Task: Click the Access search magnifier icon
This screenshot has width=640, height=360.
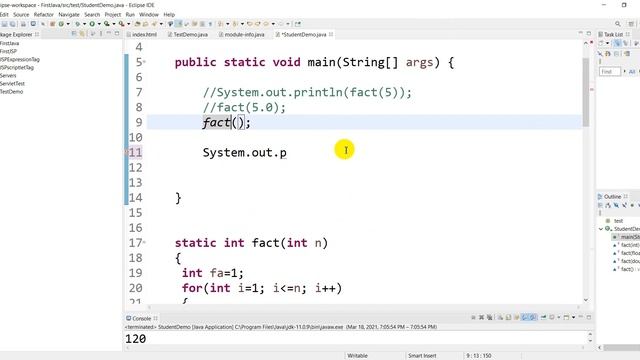Action: 618,24
